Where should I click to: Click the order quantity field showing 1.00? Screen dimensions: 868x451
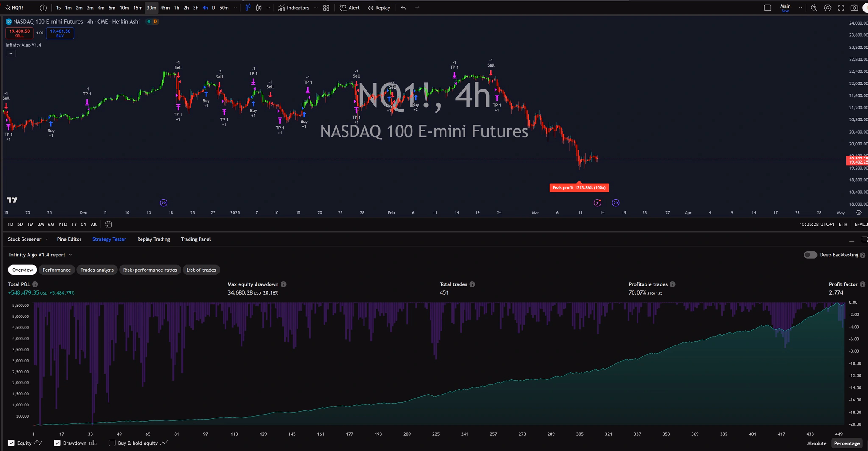(x=40, y=33)
